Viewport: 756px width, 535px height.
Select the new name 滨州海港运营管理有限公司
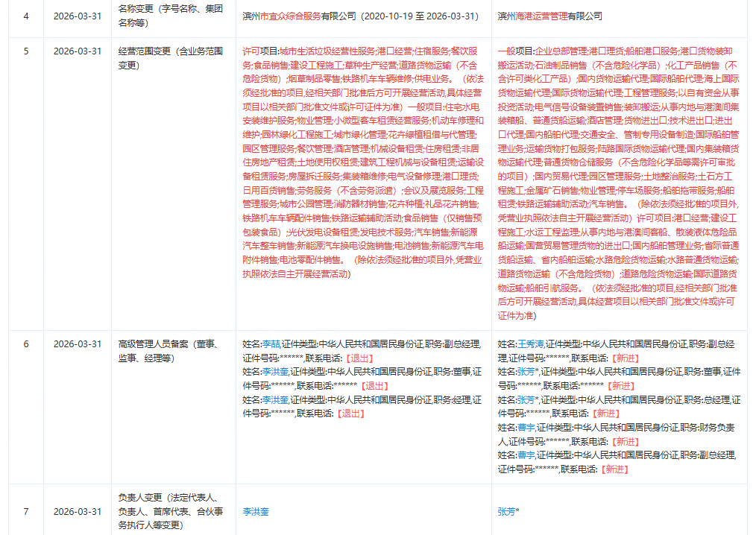click(x=549, y=16)
